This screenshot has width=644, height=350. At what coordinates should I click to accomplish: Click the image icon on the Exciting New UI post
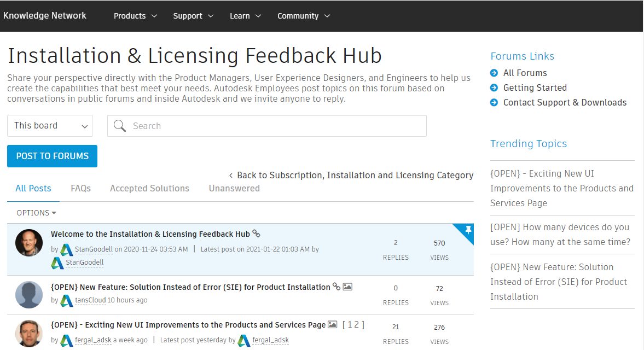pyautogui.click(x=333, y=324)
